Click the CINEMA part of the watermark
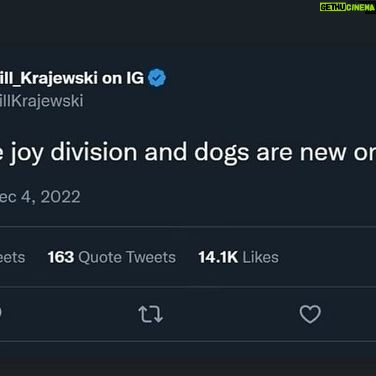Screen dimensions: 376x376 360,7
